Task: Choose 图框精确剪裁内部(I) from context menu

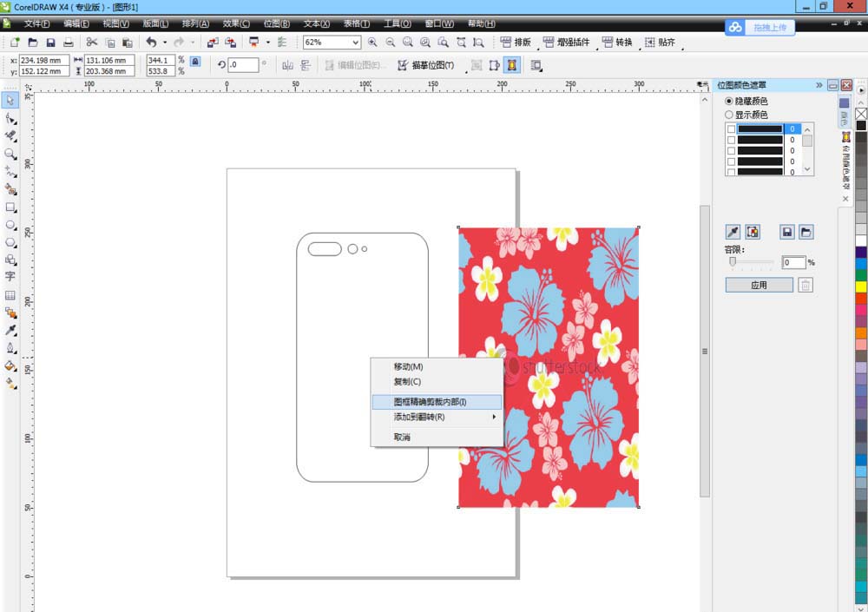Action: pos(437,402)
